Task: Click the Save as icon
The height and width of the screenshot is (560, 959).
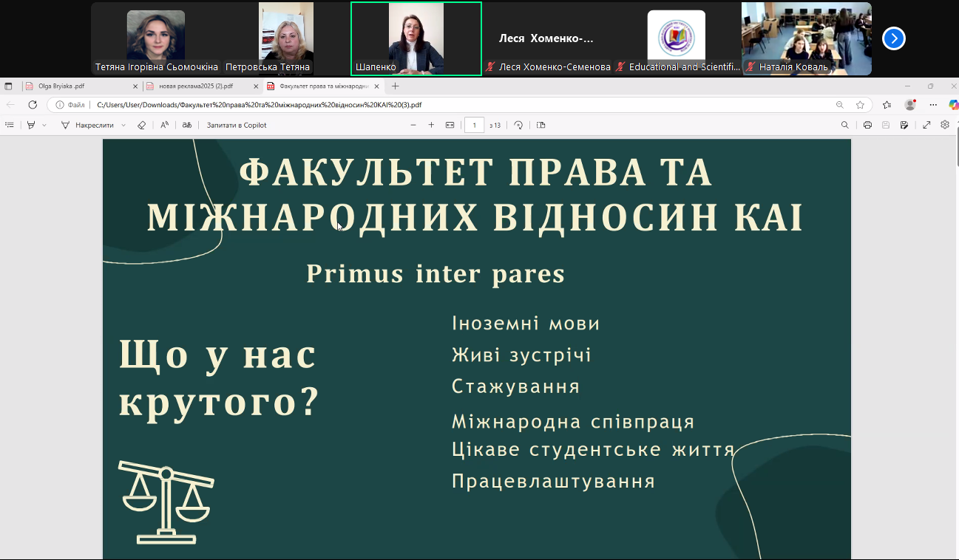Action: (904, 126)
